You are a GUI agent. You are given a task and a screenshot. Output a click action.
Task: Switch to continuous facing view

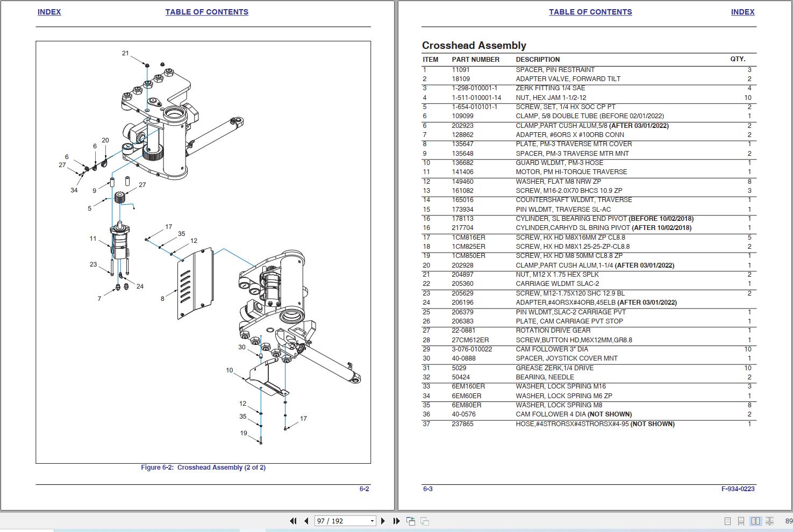tap(770, 521)
